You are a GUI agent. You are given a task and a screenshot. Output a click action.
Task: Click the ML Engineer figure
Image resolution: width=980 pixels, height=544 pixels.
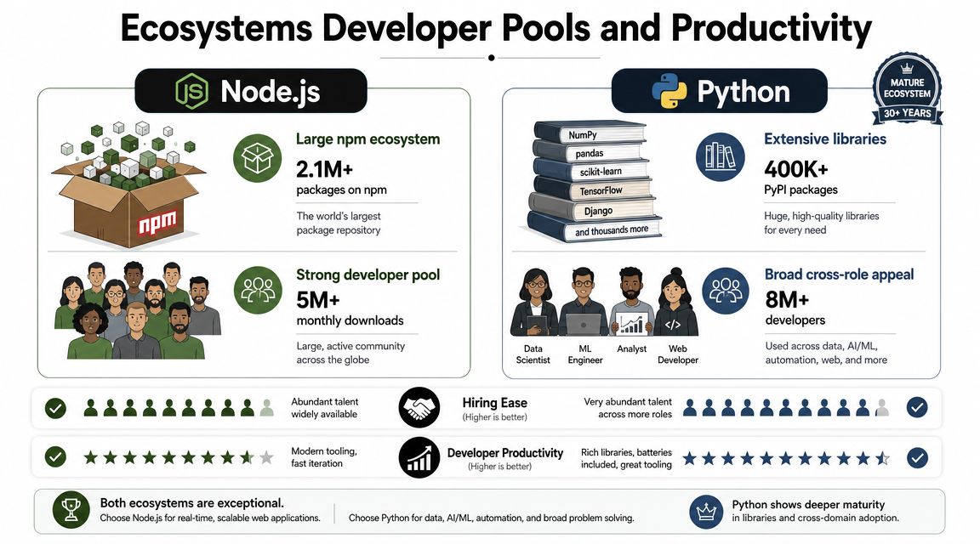click(583, 303)
